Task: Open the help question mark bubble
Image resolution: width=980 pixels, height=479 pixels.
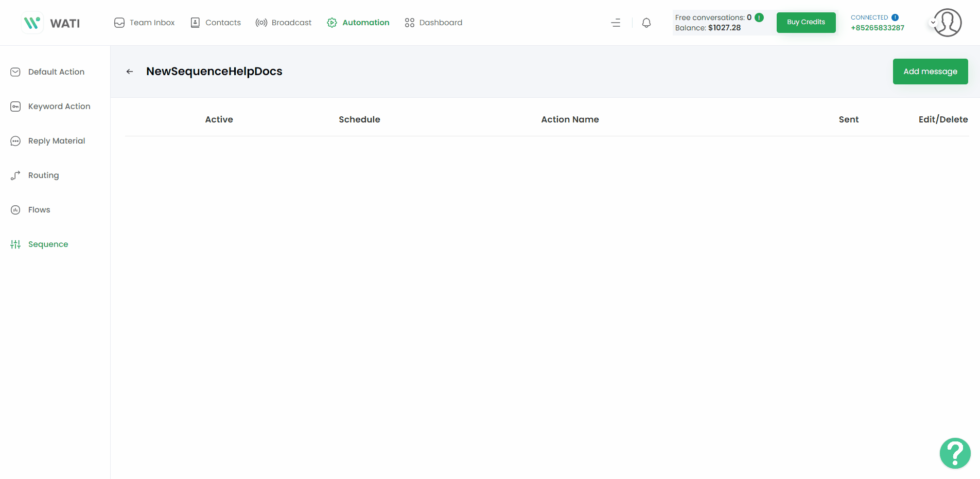Action: (955, 453)
